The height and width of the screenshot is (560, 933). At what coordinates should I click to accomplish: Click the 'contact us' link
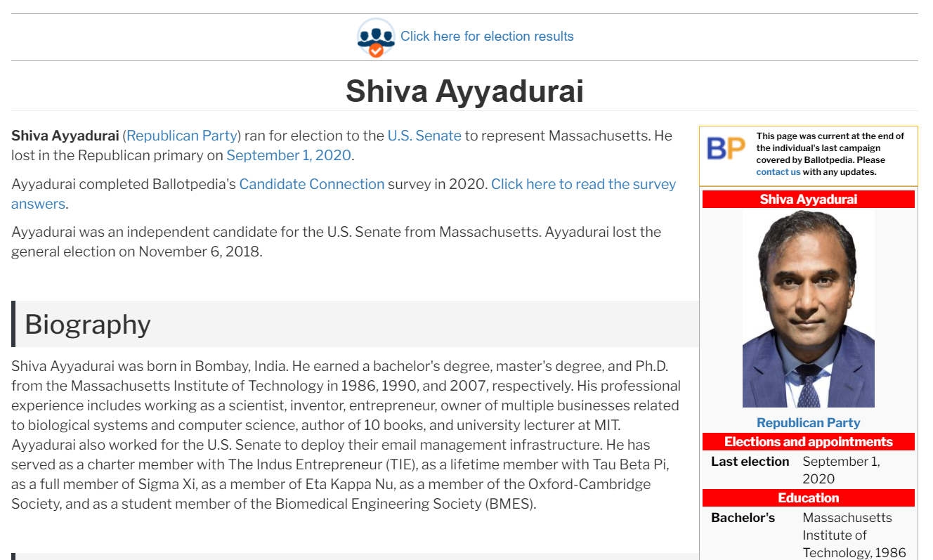[778, 172]
